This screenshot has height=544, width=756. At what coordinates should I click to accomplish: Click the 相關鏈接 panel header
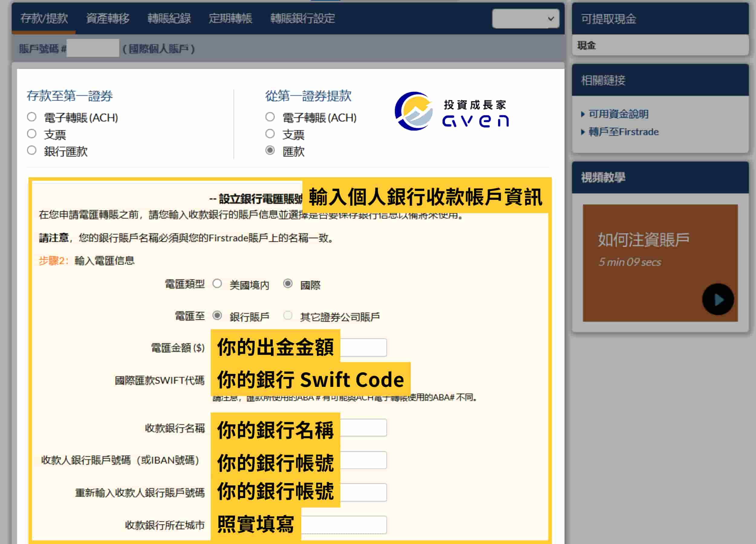tap(660, 80)
